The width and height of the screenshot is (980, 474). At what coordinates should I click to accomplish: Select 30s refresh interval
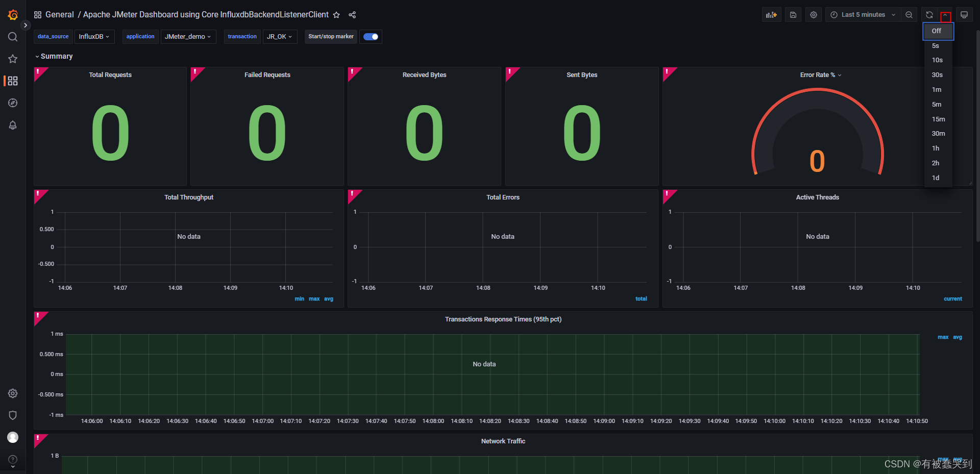pyautogui.click(x=938, y=75)
